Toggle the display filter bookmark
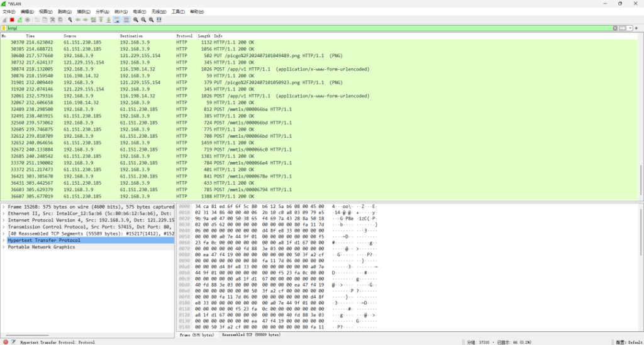 4,28
